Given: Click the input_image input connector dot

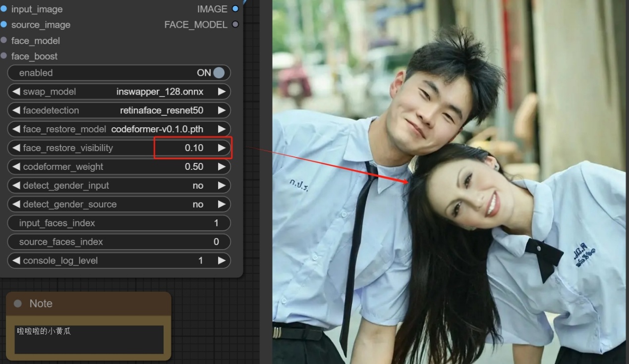Looking at the screenshot, I should [x=4, y=9].
